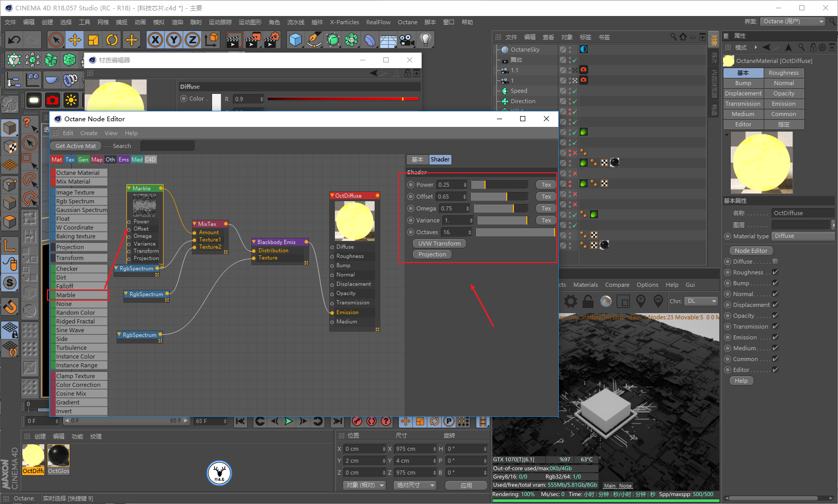Render to Picture Viewer
The width and height of the screenshot is (838, 504).
click(252, 40)
